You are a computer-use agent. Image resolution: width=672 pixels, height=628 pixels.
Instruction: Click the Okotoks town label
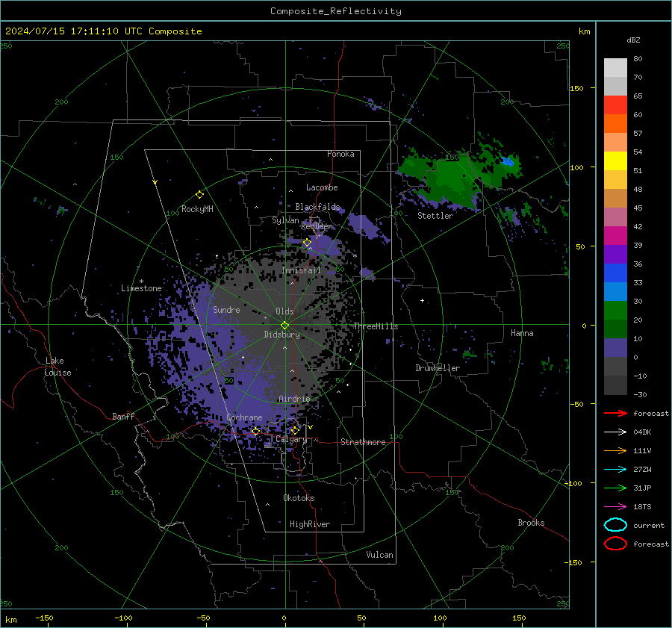tap(299, 498)
